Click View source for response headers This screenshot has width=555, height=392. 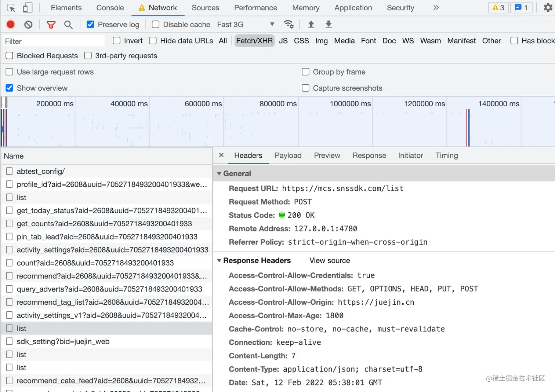[x=330, y=260]
